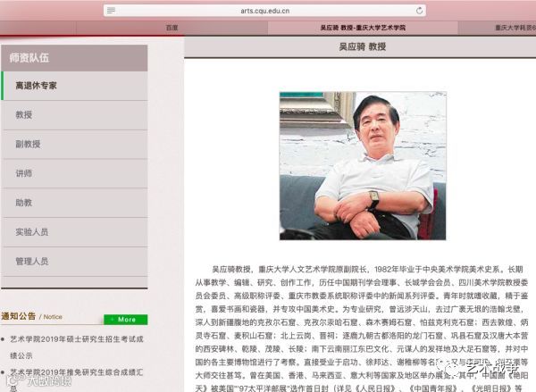Select 离退休专家 in the sidebar menu
The width and height of the screenshot is (536, 392).
click(74, 86)
